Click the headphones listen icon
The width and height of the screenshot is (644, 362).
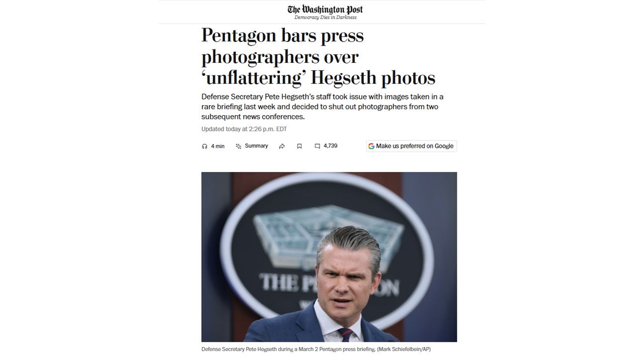204,146
